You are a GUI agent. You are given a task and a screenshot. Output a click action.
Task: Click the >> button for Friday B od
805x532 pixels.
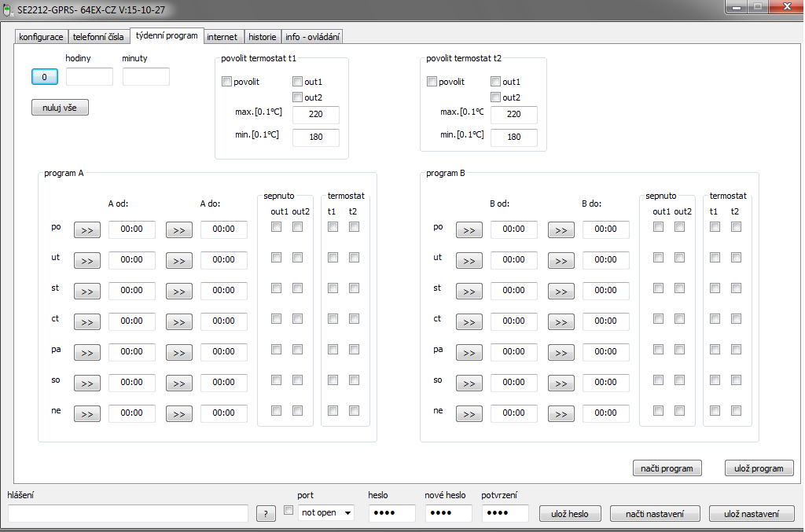pyautogui.click(x=469, y=352)
